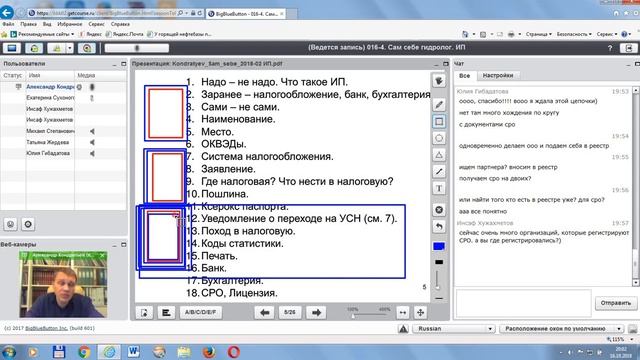
Task: Select the Pan and Zoom hand tool
Action: (x=439, y=81)
